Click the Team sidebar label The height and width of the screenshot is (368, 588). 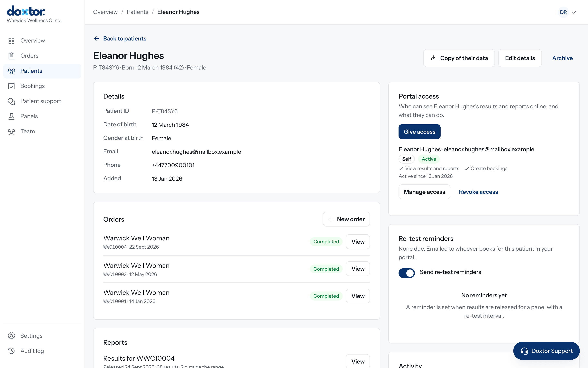(x=28, y=131)
